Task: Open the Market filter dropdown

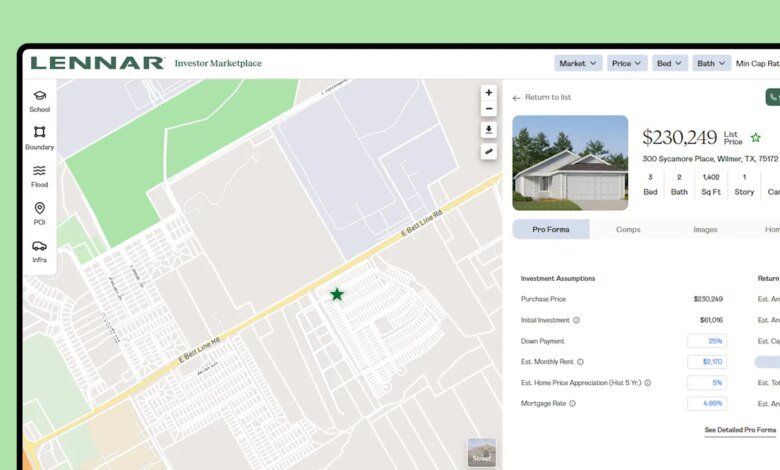Action: [578, 63]
